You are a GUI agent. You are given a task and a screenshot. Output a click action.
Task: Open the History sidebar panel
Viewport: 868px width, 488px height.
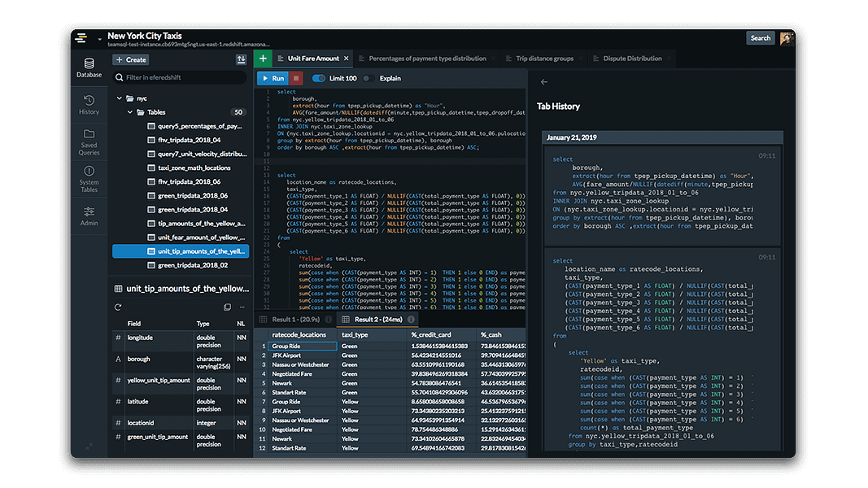pos(89,105)
